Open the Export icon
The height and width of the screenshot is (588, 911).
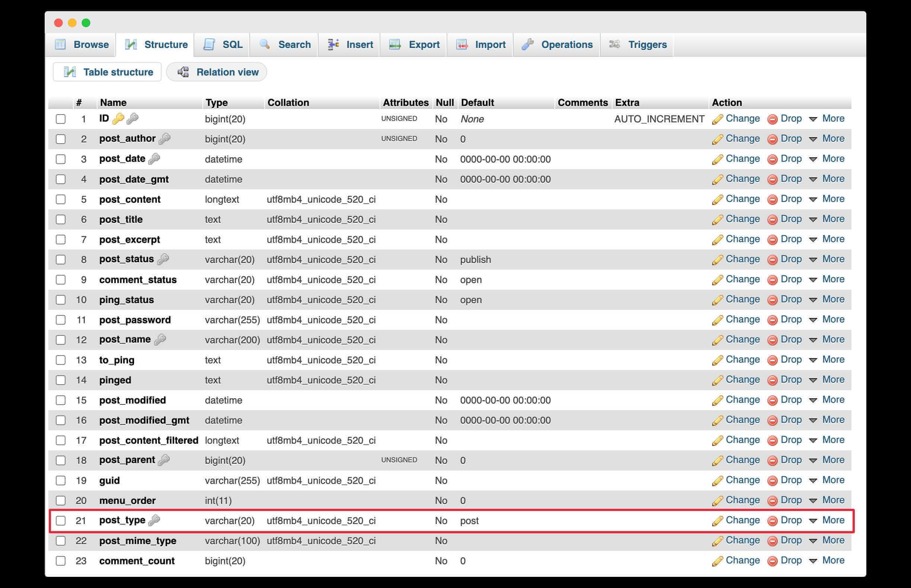coord(395,44)
